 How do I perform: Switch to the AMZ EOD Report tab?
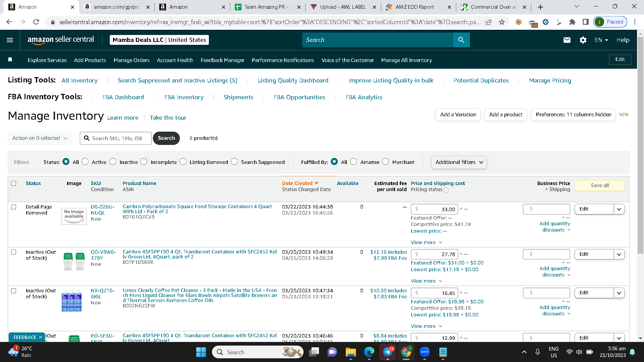pyautogui.click(x=415, y=7)
